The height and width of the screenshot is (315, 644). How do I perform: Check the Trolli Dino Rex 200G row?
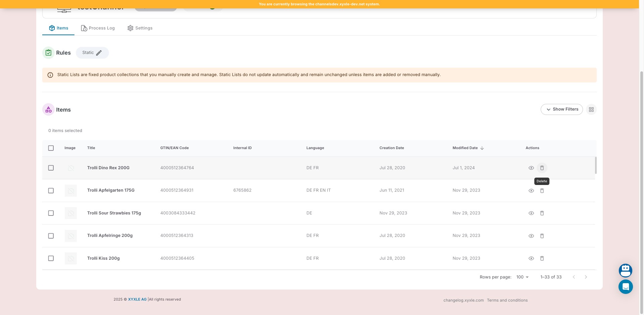click(x=51, y=168)
